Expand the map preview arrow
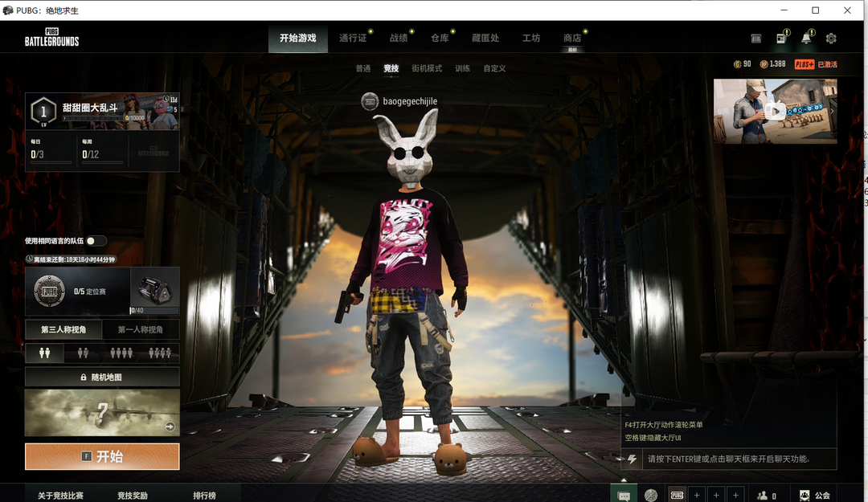868x502 pixels. point(170,427)
